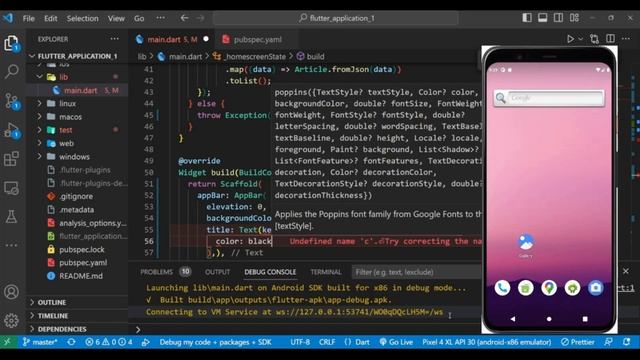Synchronize changes icon in status bar
This screenshot has height=360, width=640.
point(71,342)
